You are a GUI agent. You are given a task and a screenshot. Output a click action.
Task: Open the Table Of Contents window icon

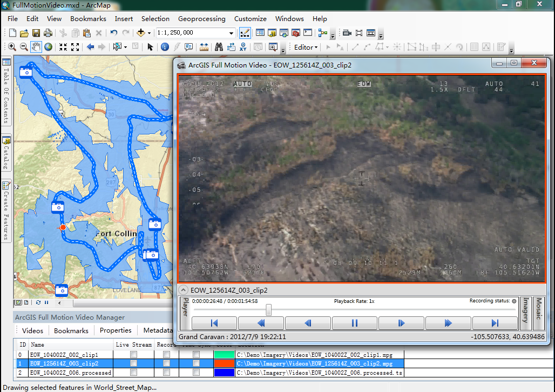pos(260,33)
